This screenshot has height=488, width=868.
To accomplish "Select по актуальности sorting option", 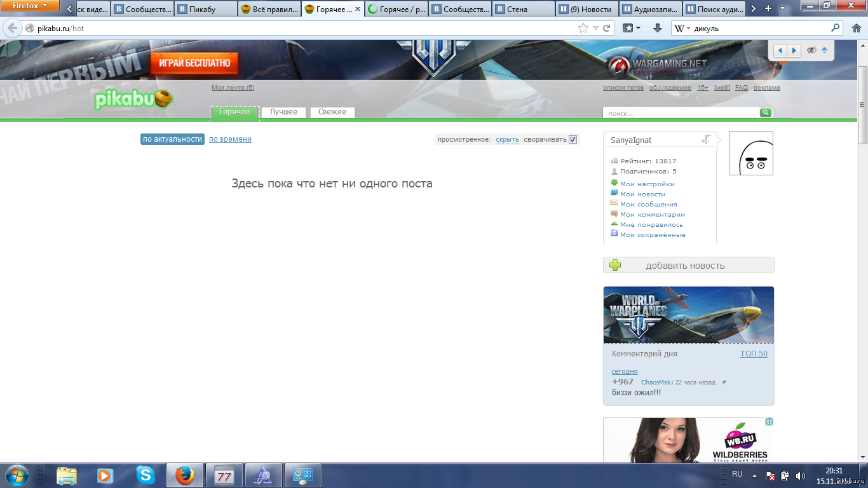I will pyautogui.click(x=172, y=139).
